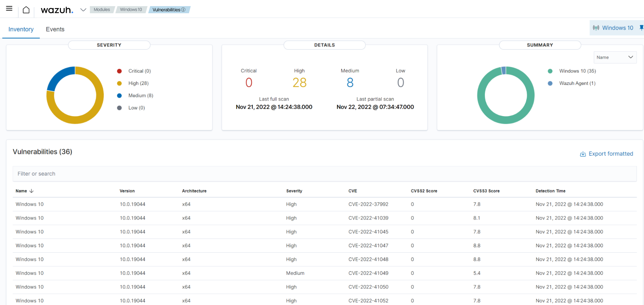Image resolution: width=644 pixels, height=305 pixels.
Task: Toggle Medium (8) legend swatch
Action: 119,95
